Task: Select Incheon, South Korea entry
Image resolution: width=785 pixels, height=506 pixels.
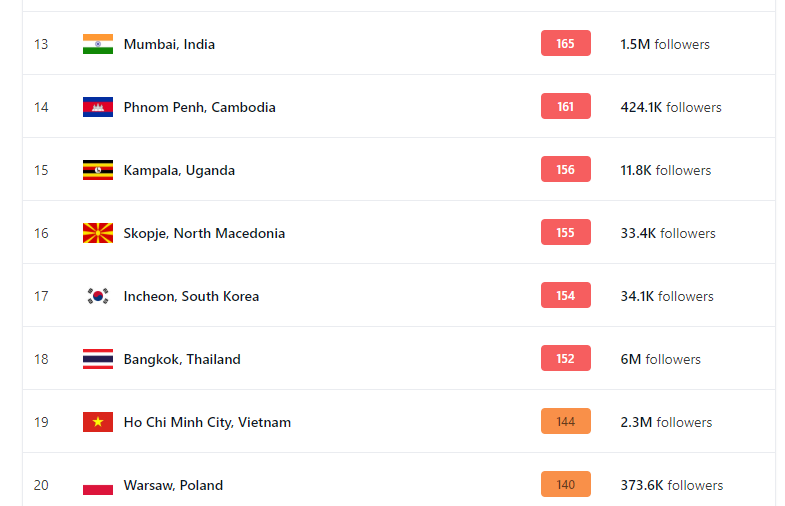Action: click(191, 297)
